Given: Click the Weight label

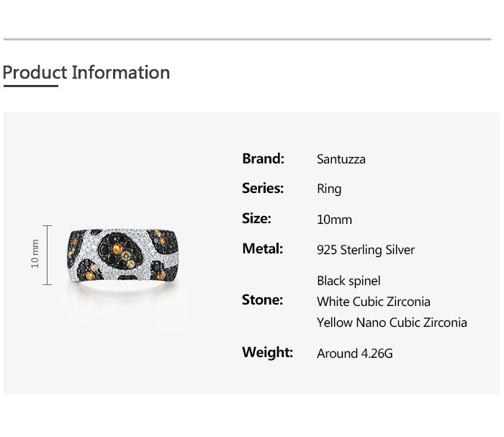Looking at the screenshot, I should tap(267, 353).
